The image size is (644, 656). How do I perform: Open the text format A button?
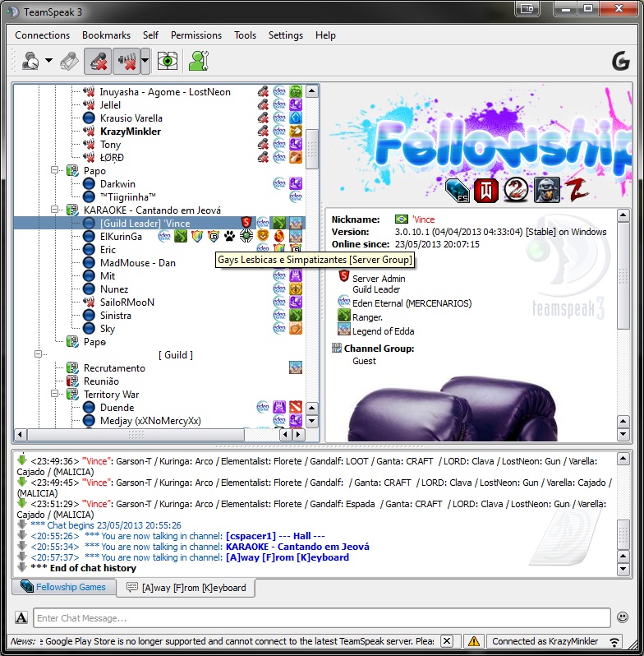pyautogui.click(x=21, y=617)
